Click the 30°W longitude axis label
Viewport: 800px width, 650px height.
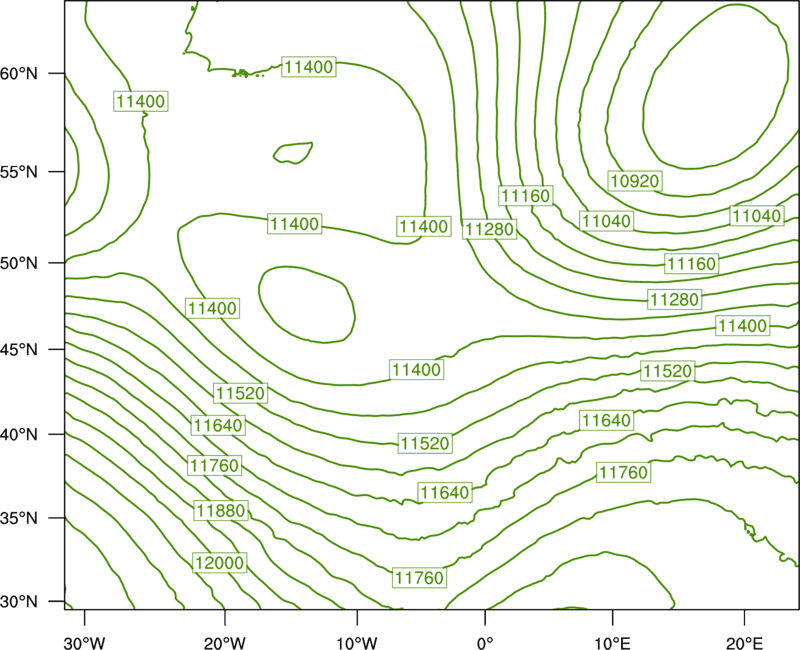(x=85, y=643)
